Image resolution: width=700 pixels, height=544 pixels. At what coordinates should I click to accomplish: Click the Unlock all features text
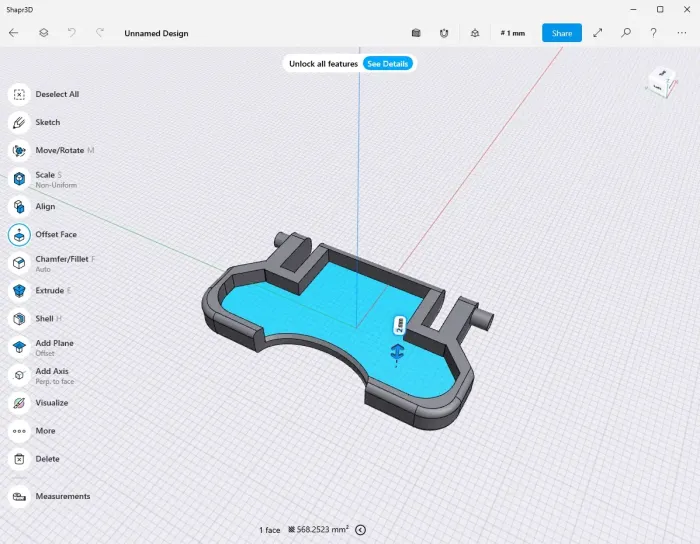click(323, 64)
